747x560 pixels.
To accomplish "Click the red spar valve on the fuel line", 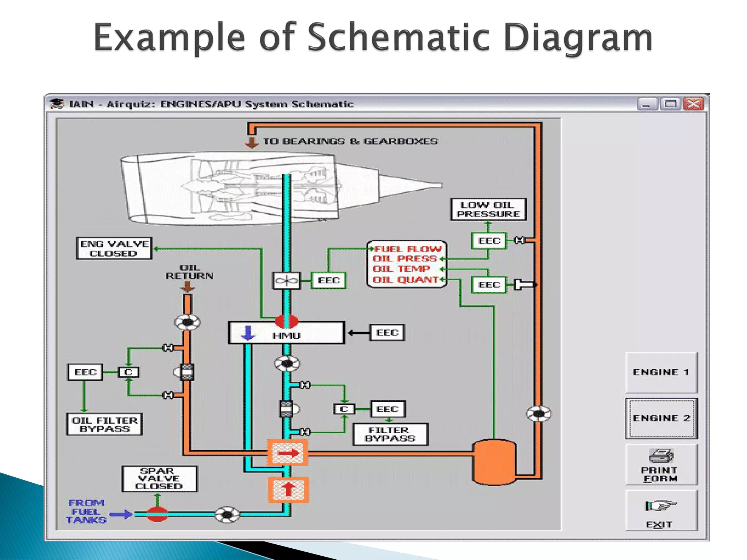I will [157, 514].
